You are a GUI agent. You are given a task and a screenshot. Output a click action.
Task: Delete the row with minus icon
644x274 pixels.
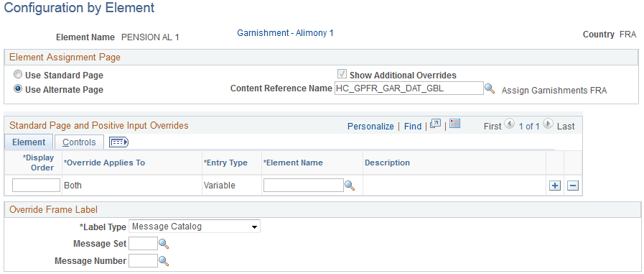pyautogui.click(x=573, y=186)
